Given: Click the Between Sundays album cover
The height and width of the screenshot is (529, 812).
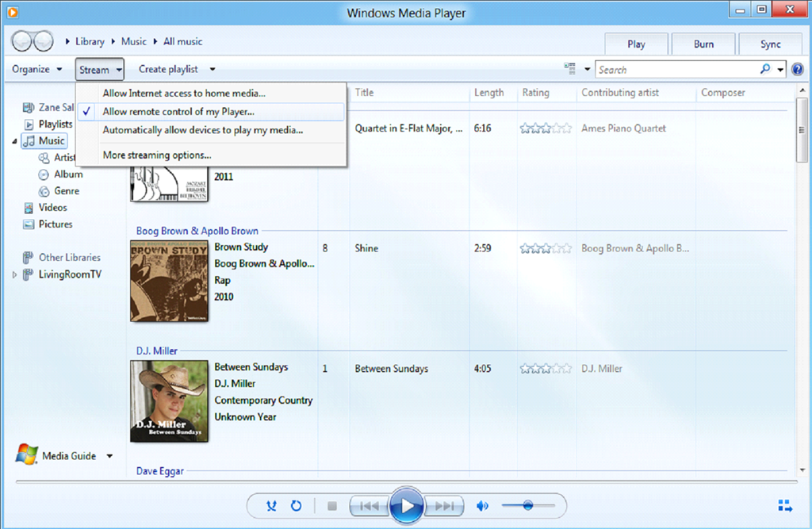Looking at the screenshot, I should [x=170, y=401].
